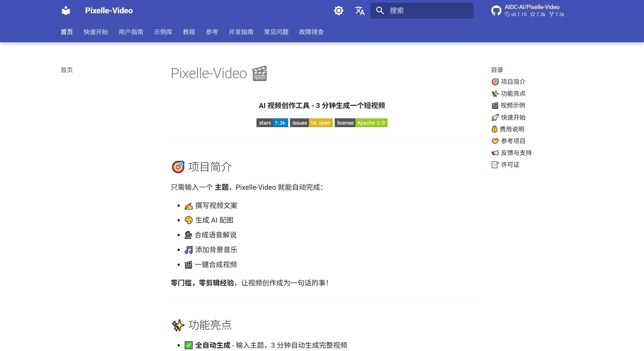Click the v0.1.15 version tag
The image size is (644, 351).
click(516, 15)
